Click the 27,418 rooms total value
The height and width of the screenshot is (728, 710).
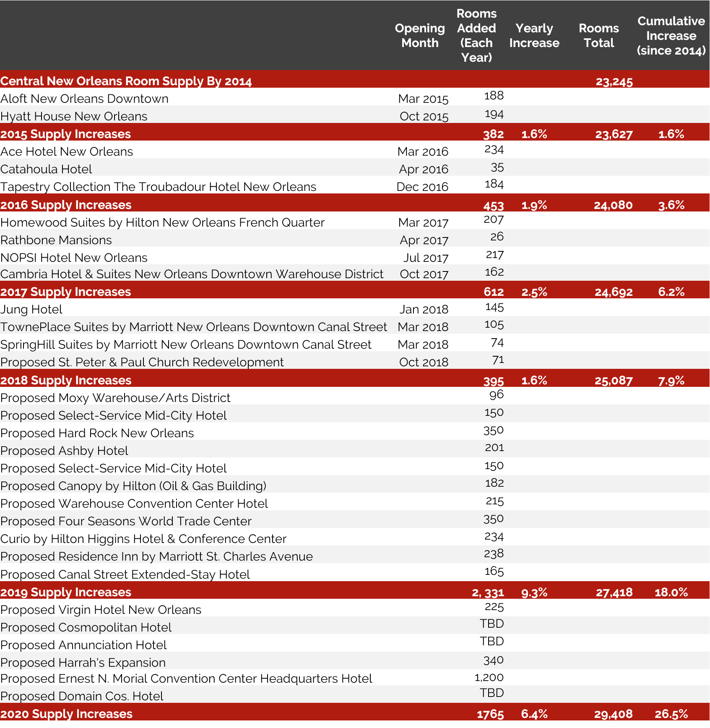point(614,592)
